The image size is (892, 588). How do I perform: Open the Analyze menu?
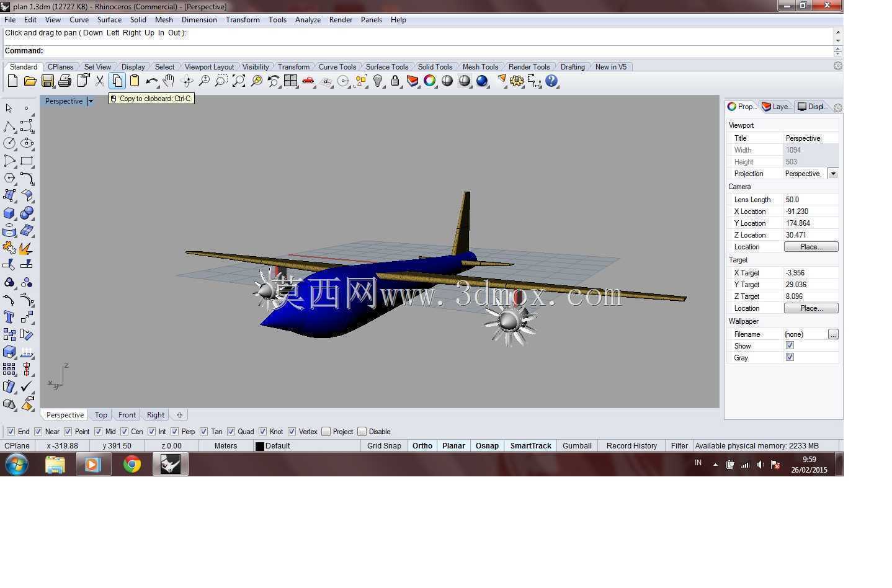tap(308, 20)
